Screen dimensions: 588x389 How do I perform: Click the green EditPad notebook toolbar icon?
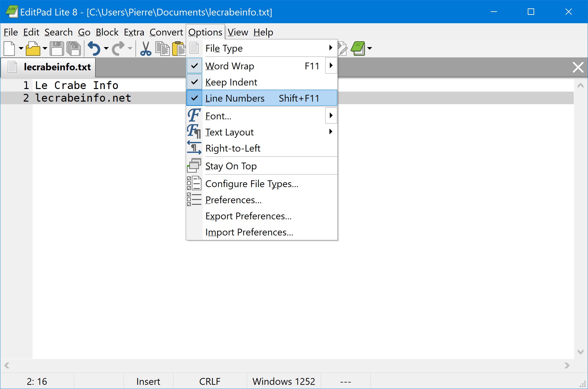point(358,49)
